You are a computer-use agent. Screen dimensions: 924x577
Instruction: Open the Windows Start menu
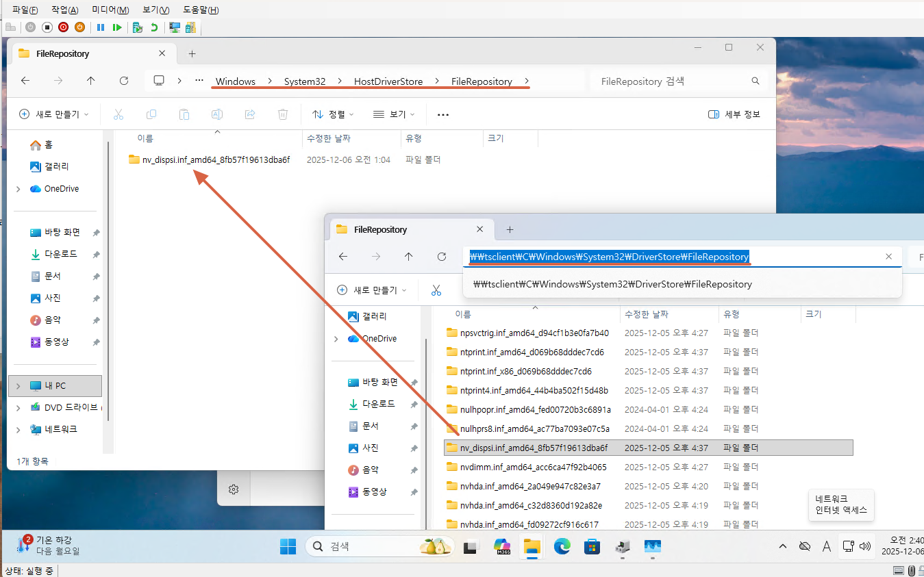click(288, 546)
